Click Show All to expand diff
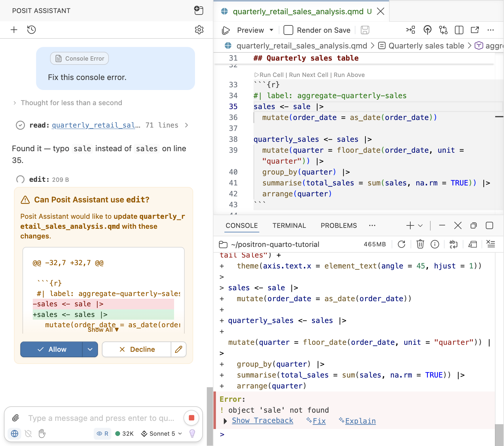 point(103,330)
